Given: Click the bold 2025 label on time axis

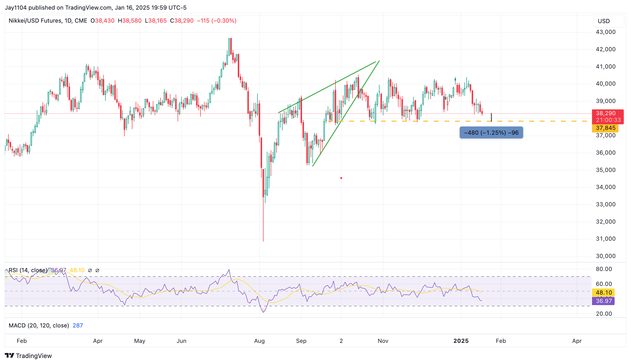Looking at the screenshot, I should click(461, 341).
